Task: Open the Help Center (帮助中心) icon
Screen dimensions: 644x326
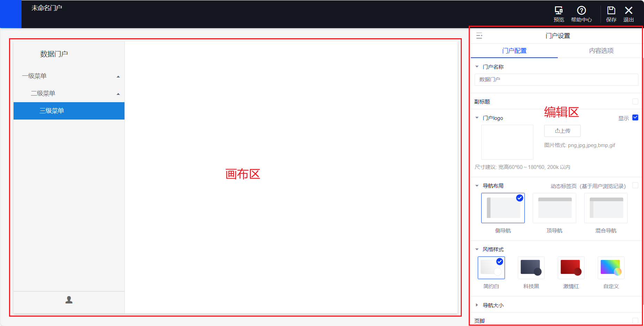Action: pos(581,11)
